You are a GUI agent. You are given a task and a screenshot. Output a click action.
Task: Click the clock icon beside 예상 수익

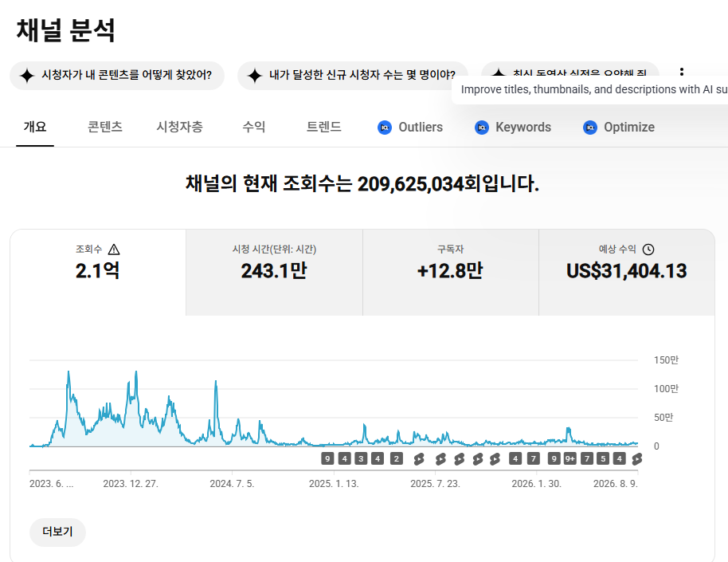pos(648,250)
